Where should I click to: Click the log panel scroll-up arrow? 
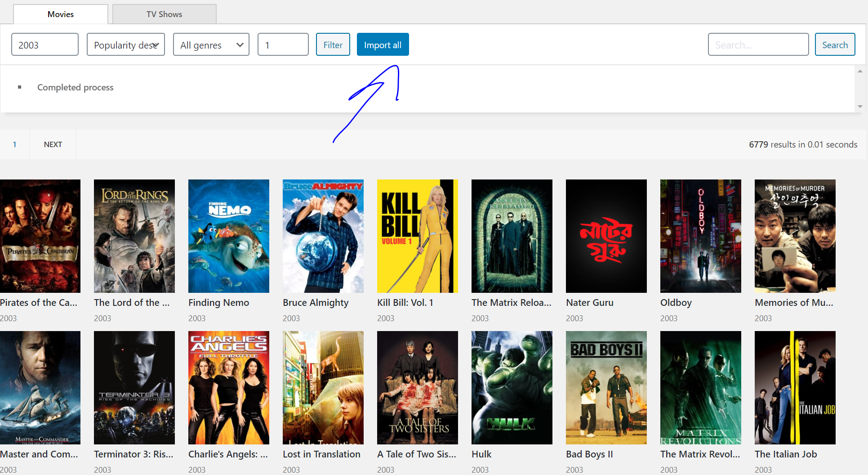(x=860, y=71)
